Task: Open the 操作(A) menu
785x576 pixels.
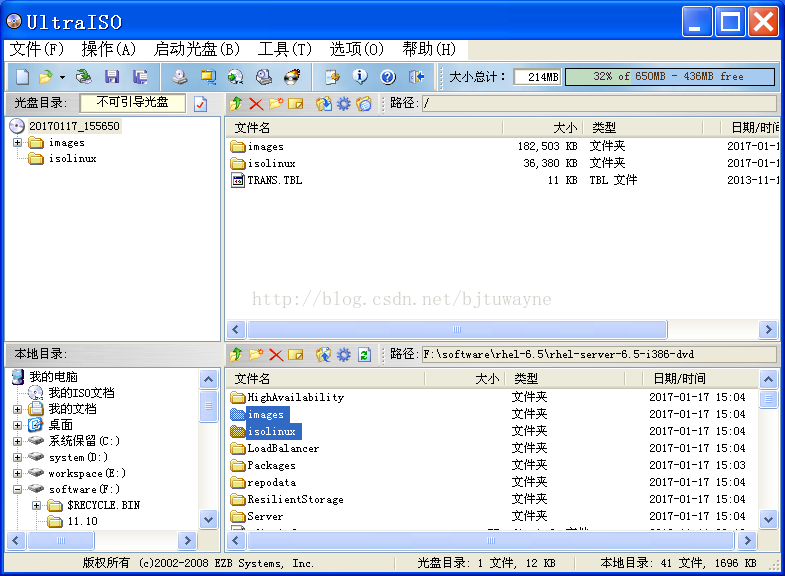Action: click(x=109, y=49)
